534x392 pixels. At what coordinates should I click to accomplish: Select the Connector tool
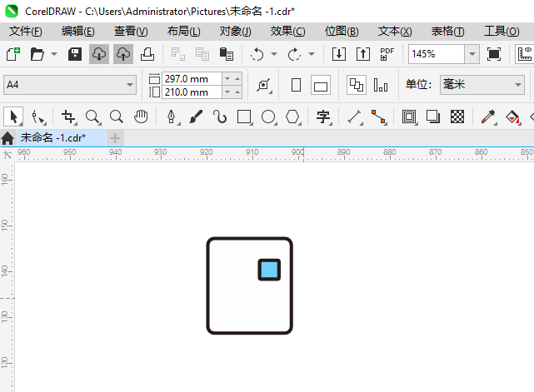379,117
